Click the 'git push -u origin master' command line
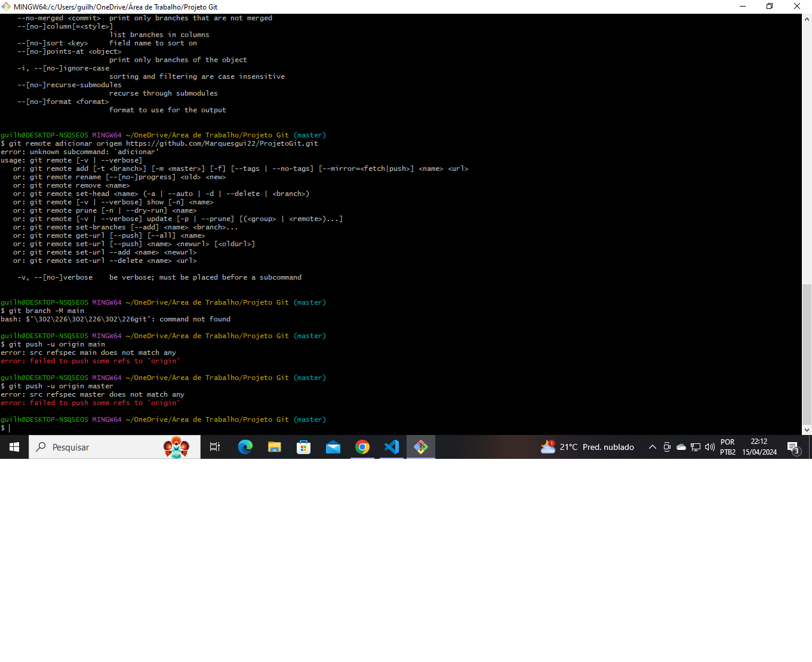The image size is (812, 662). [57, 386]
